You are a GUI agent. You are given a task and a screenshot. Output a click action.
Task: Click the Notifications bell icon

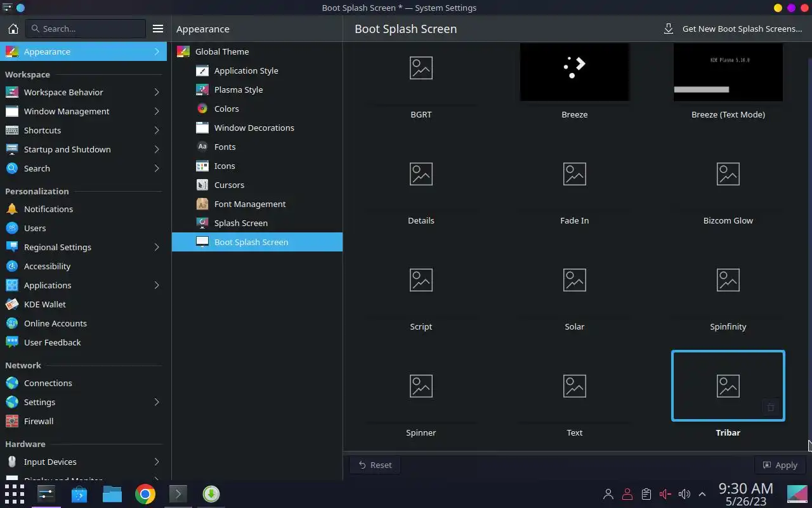click(x=11, y=209)
